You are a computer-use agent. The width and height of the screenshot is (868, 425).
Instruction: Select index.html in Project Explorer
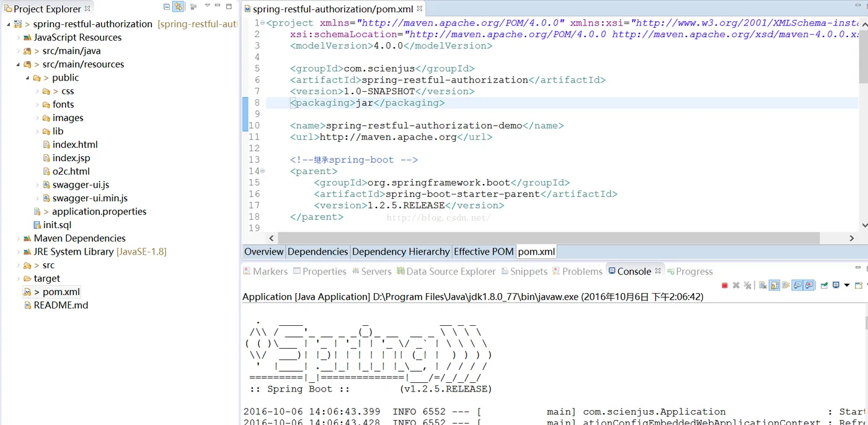[75, 145]
